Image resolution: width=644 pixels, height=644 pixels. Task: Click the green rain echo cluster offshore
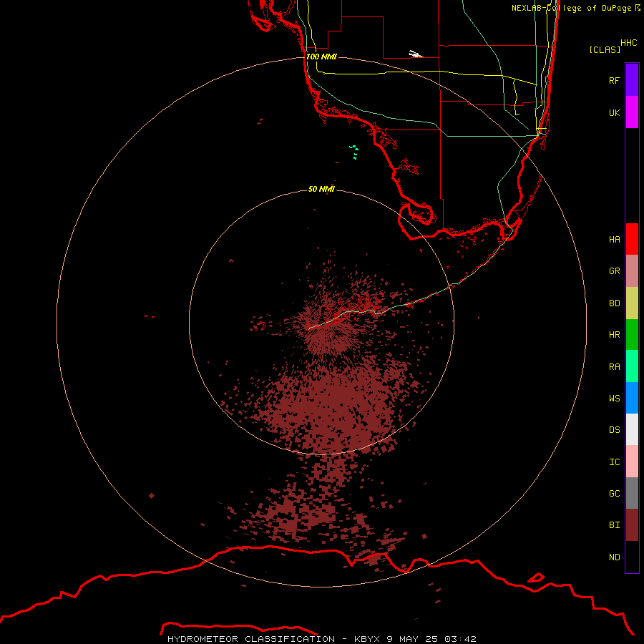point(354,152)
